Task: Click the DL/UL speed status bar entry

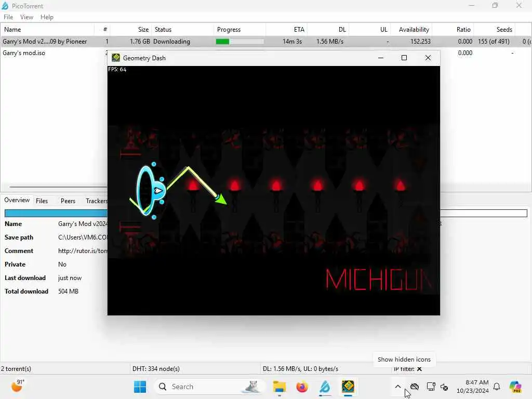Action: pos(300,369)
